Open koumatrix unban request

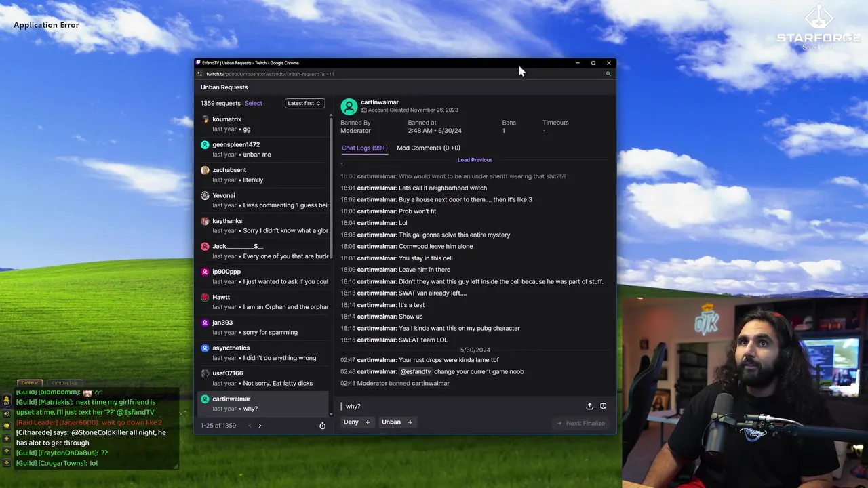click(x=264, y=124)
